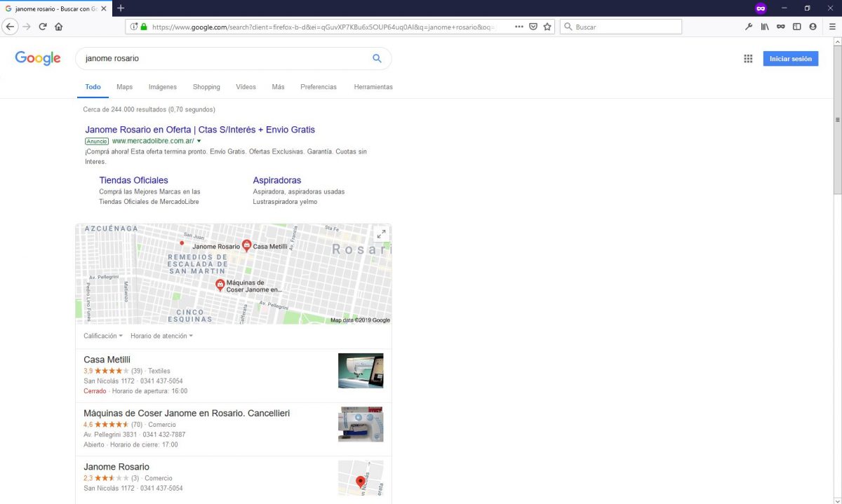The height and width of the screenshot is (504, 842).
Task: Switch to the Imágenes tab
Action: [x=162, y=86]
